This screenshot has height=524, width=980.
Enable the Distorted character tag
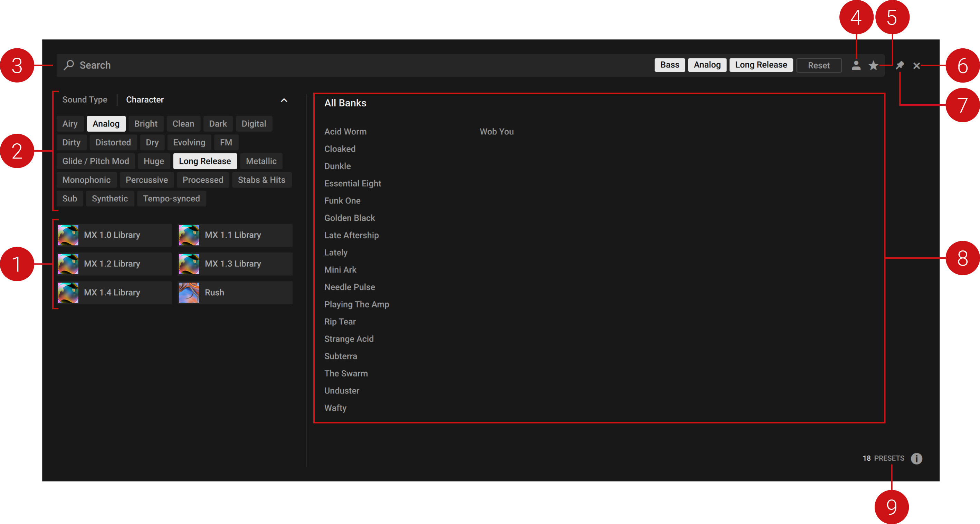click(113, 142)
